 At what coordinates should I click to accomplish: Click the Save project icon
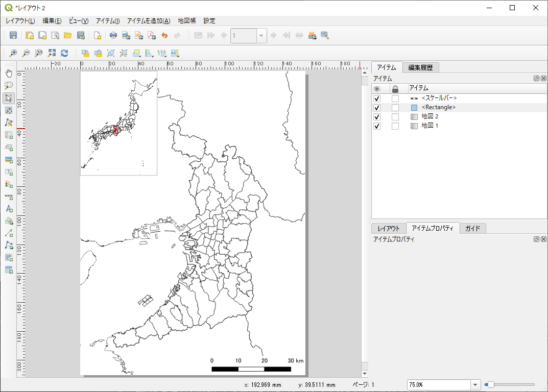click(x=13, y=35)
